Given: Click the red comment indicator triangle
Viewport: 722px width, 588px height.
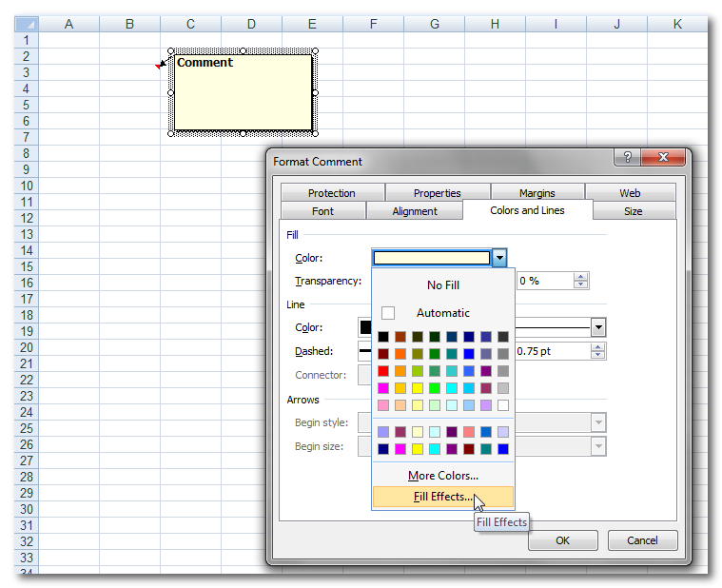Looking at the screenshot, I should 159,66.
